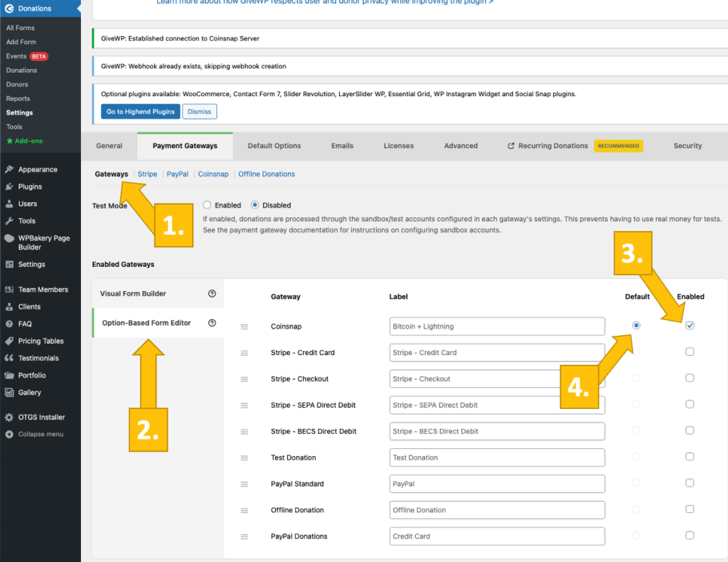Open the Coinsnap gateway settings link
The image size is (728, 562).
[213, 174]
